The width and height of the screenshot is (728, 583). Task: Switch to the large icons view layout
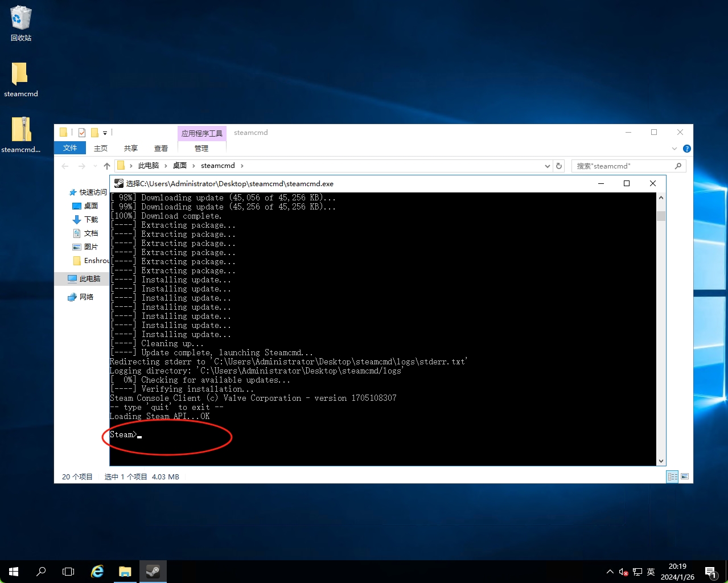coord(685,477)
